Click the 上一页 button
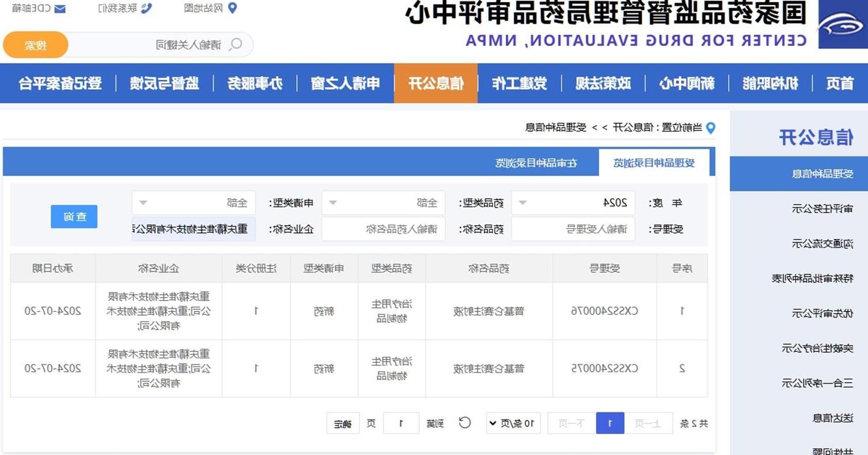 pyautogui.click(x=648, y=423)
